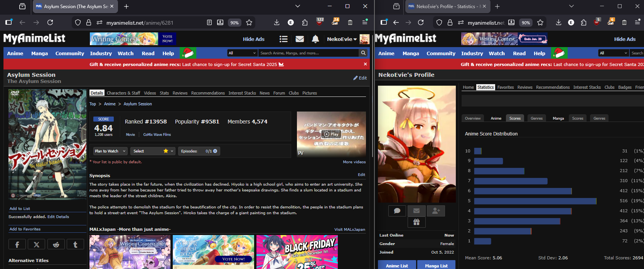Bookmark the Asylum Session page with star icon
The image size is (644, 269).
pyautogui.click(x=249, y=22)
